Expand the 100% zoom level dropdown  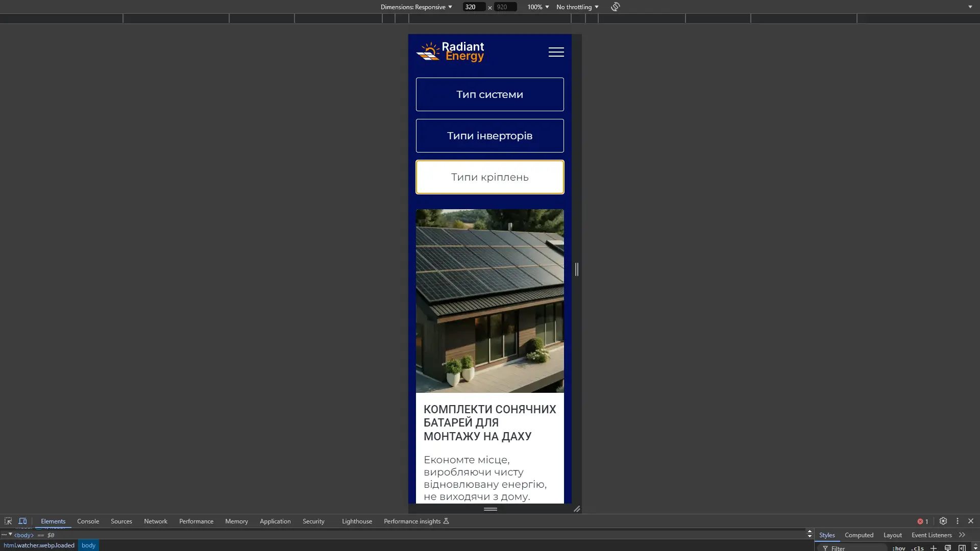click(x=538, y=7)
